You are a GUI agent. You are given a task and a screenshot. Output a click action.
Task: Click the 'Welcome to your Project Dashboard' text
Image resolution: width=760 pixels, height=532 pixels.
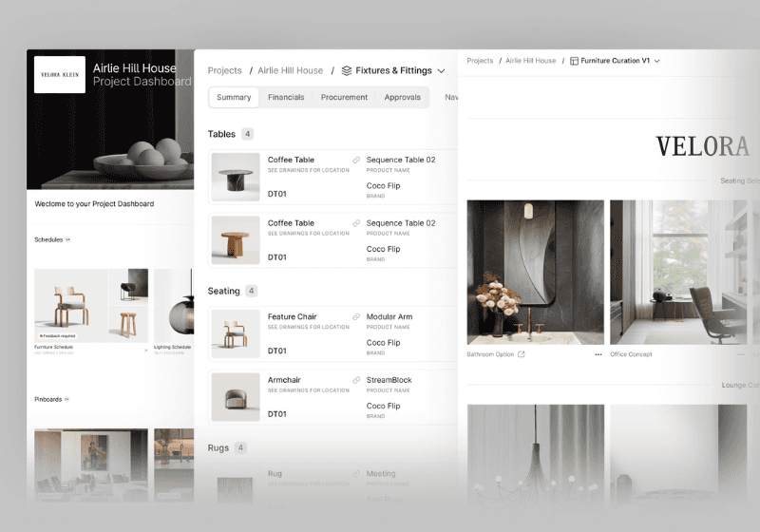pyautogui.click(x=94, y=204)
